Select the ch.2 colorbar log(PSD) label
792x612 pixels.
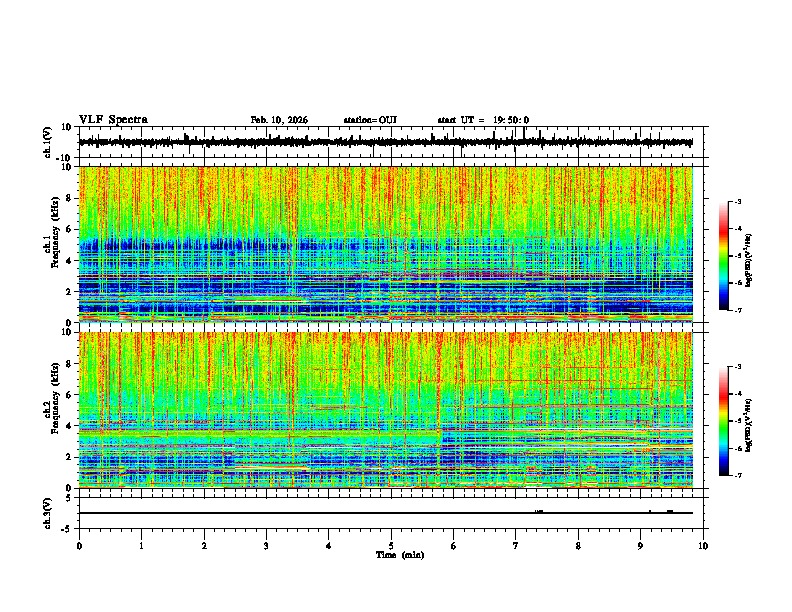[749, 424]
